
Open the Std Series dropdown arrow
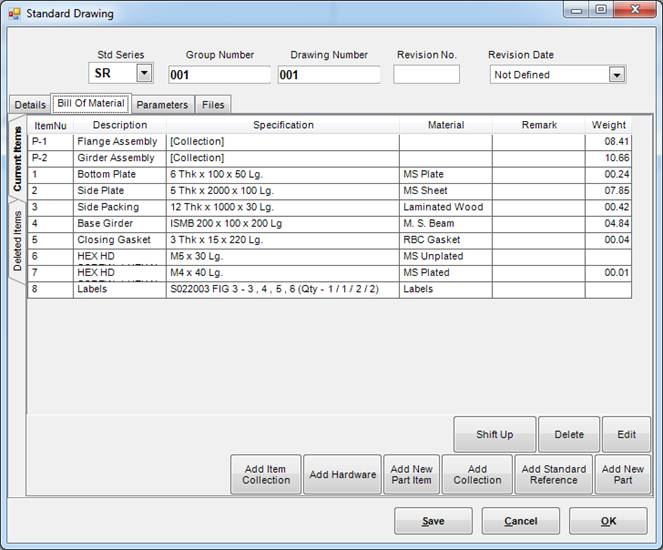point(144,74)
